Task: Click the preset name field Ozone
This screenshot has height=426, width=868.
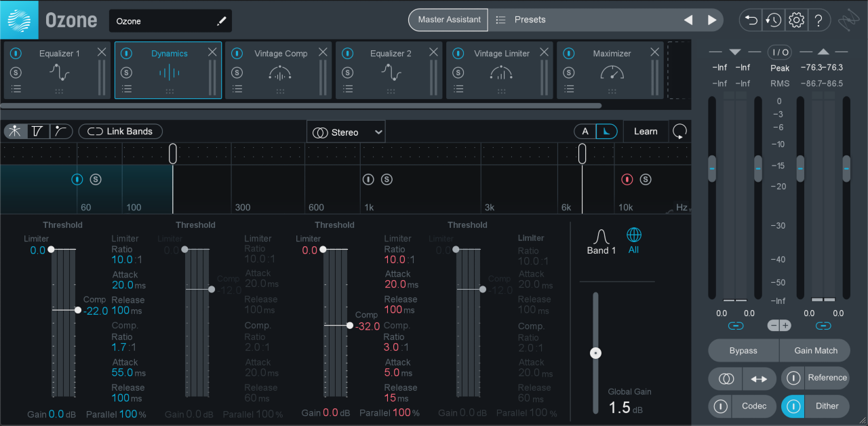Action: (170, 21)
